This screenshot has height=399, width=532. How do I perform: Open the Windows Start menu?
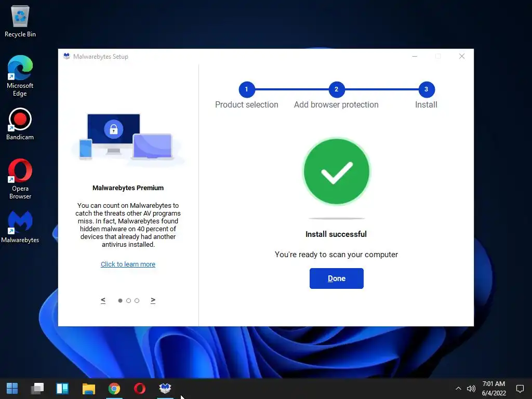12,389
